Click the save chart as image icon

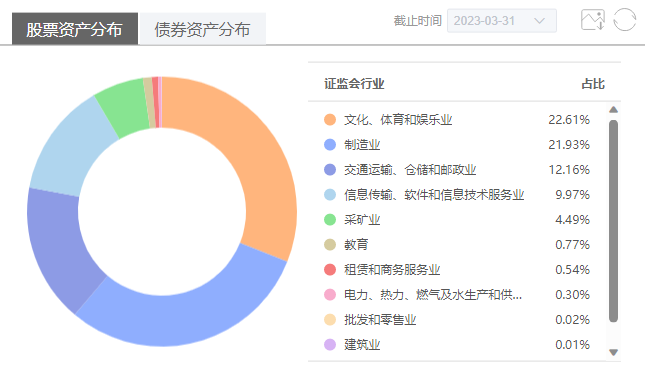pos(593,20)
